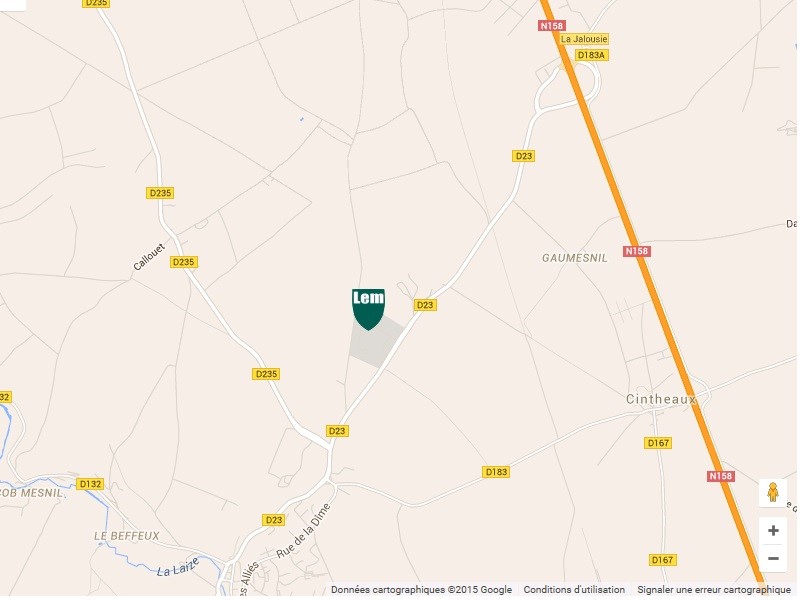Zoom in with the plus button
The width and height of the screenshot is (800, 600).
pyautogui.click(x=773, y=531)
